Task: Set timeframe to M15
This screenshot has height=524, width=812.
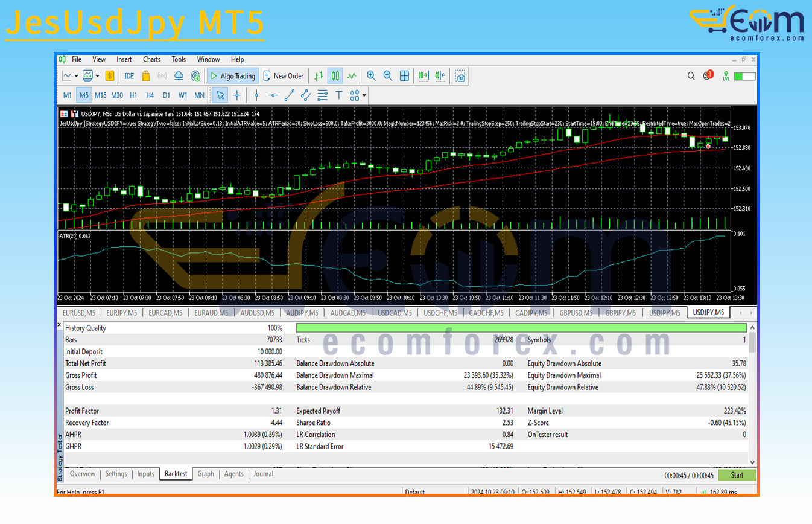Action: click(x=100, y=95)
